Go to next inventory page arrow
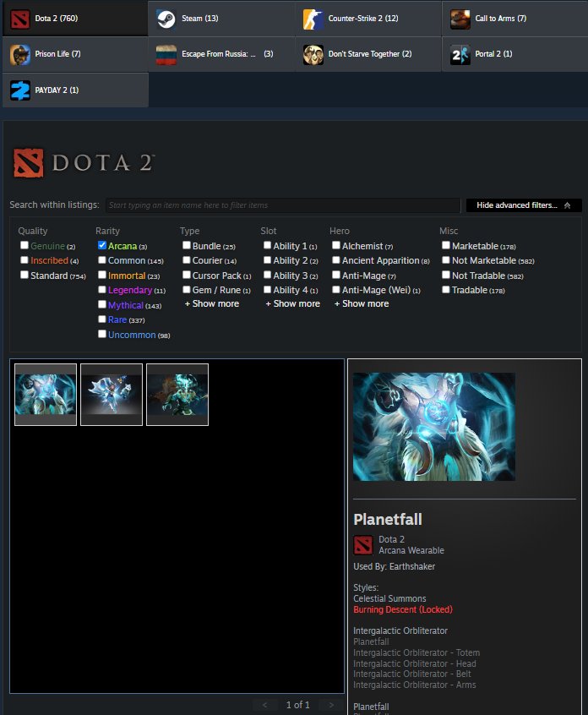The image size is (588, 715). tap(331, 705)
